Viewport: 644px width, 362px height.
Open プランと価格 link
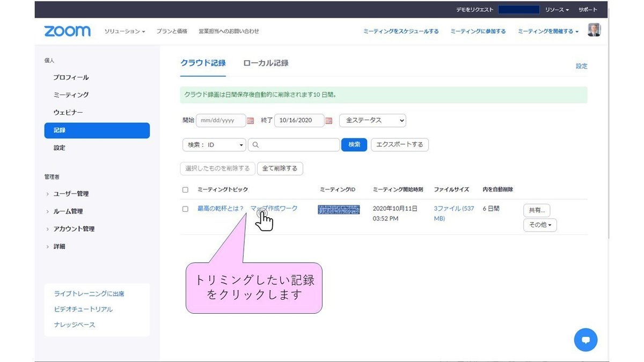[x=172, y=32]
